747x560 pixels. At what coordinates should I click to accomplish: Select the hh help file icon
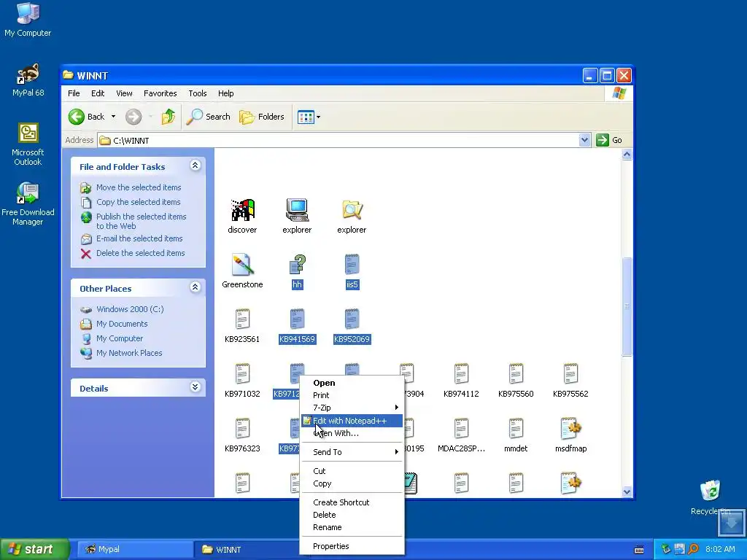tap(298, 265)
